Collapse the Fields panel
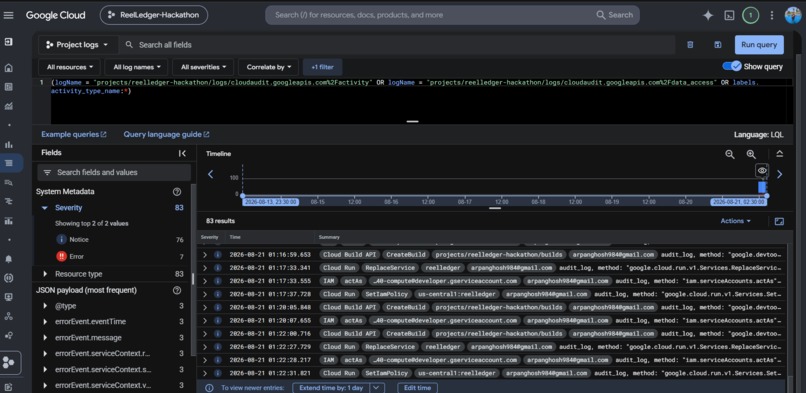Viewport: 806px width, 393px height. (x=182, y=153)
